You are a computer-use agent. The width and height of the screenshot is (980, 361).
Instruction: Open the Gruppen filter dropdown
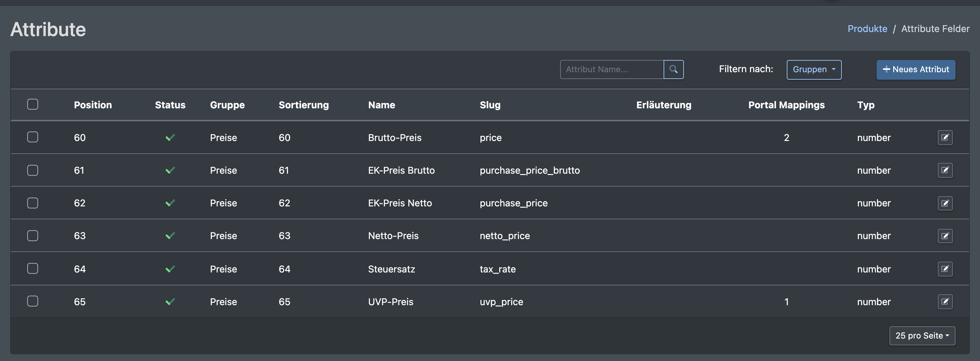(814, 69)
